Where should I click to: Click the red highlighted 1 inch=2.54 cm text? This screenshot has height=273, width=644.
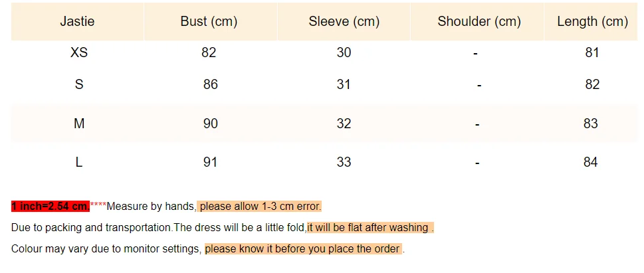pos(50,207)
